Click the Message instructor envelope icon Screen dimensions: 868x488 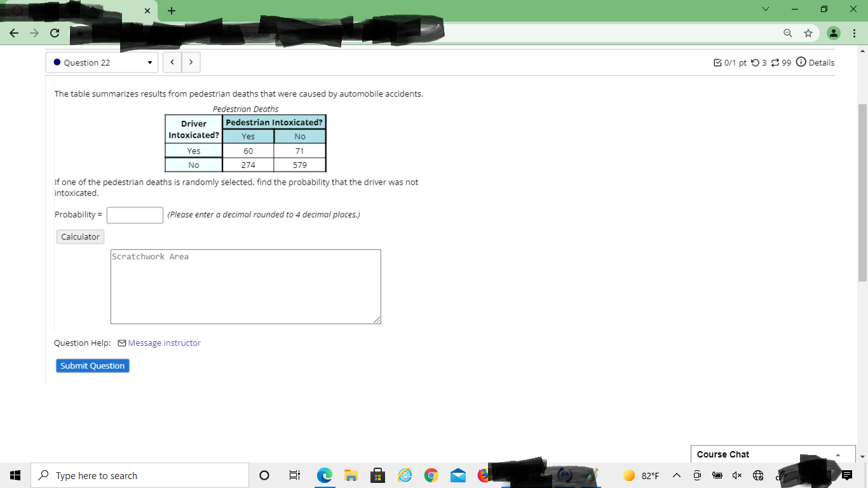coord(121,342)
